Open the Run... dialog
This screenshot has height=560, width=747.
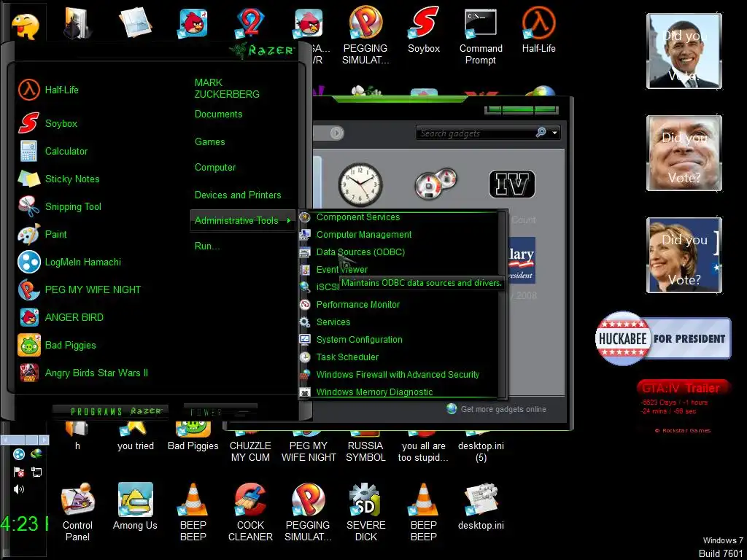[207, 246]
